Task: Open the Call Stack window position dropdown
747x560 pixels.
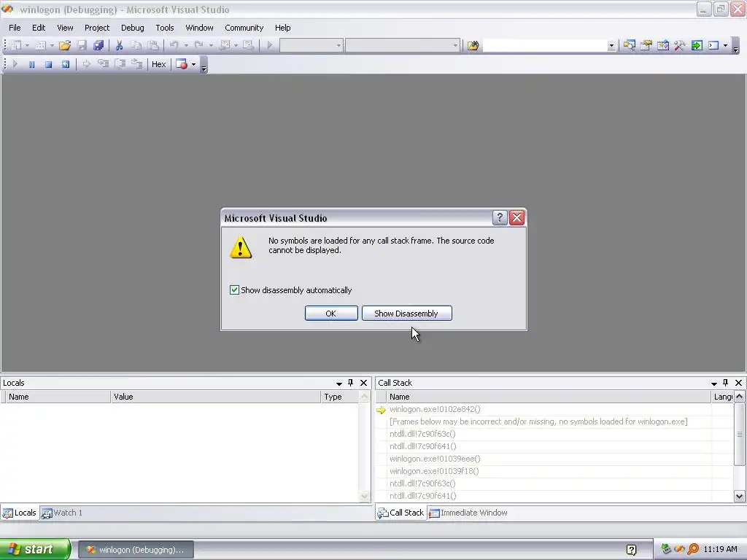Action: coord(714,384)
